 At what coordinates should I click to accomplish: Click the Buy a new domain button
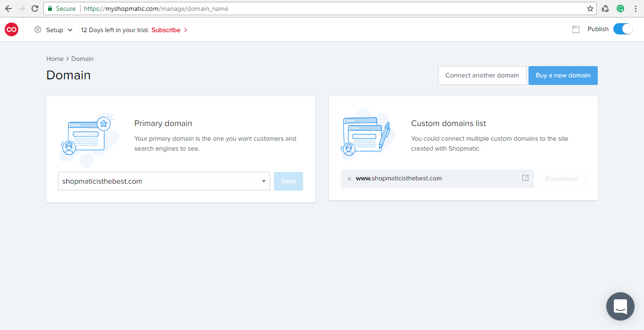(563, 76)
